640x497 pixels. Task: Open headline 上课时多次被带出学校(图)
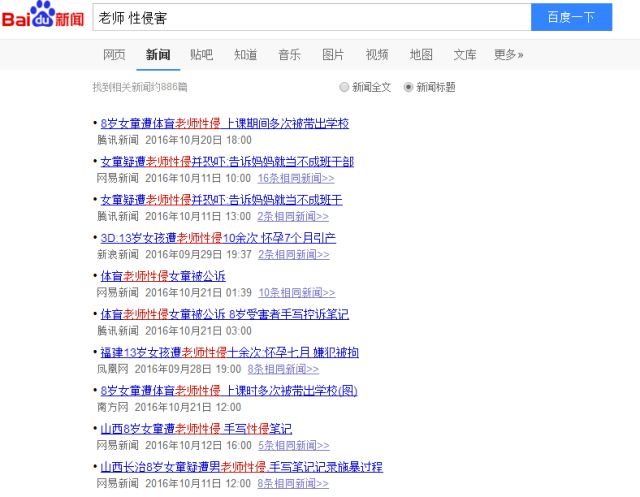[229, 390]
